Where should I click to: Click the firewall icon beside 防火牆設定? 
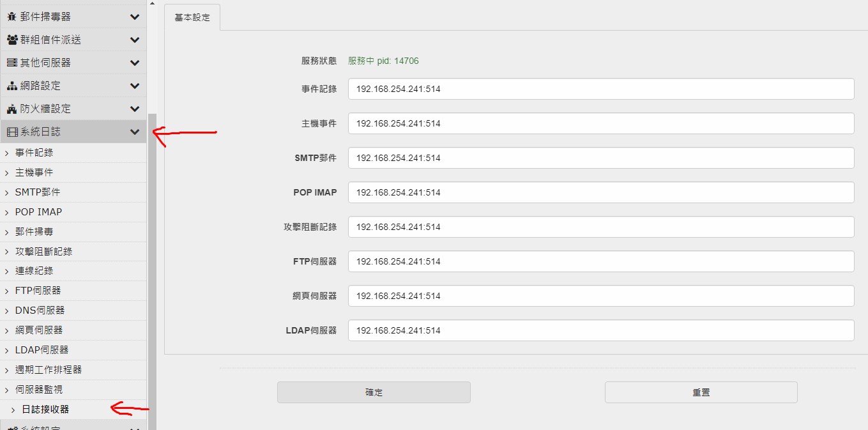coord(11,109)
